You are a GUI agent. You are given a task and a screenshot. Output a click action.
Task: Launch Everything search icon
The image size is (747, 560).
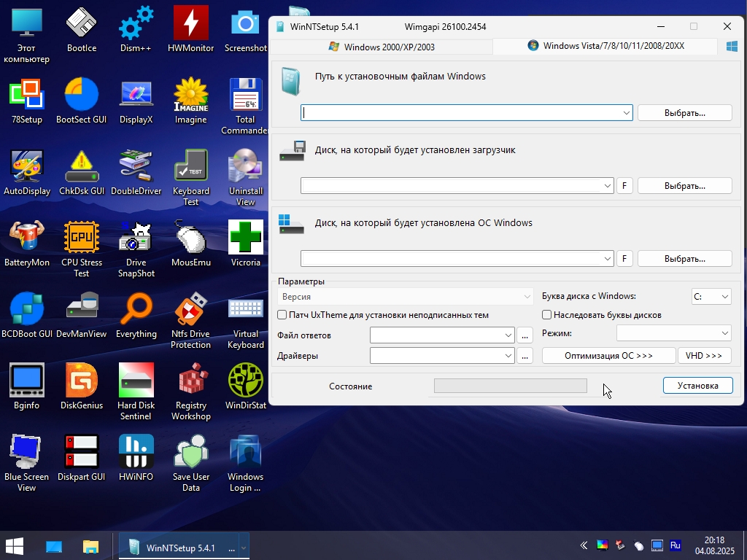click(136, 315)
